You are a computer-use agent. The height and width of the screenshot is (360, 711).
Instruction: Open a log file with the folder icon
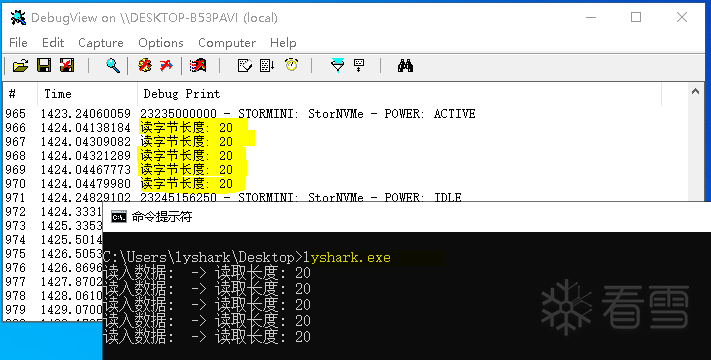pos(20,66)
